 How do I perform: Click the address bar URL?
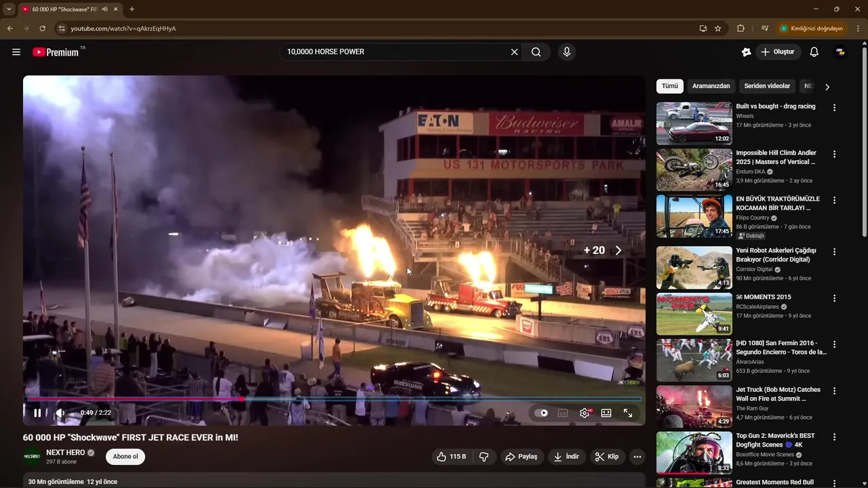[123, 28]
